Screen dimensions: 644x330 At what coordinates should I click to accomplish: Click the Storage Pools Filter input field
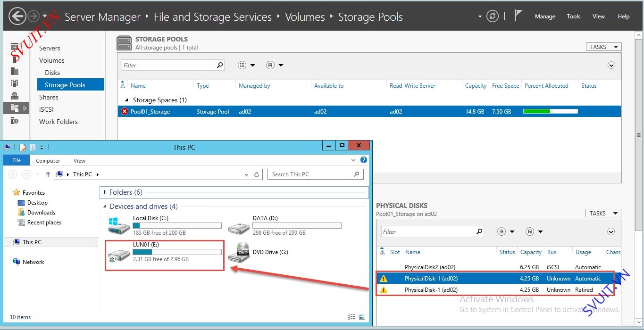pyautogui.click(x=168, y=65)
